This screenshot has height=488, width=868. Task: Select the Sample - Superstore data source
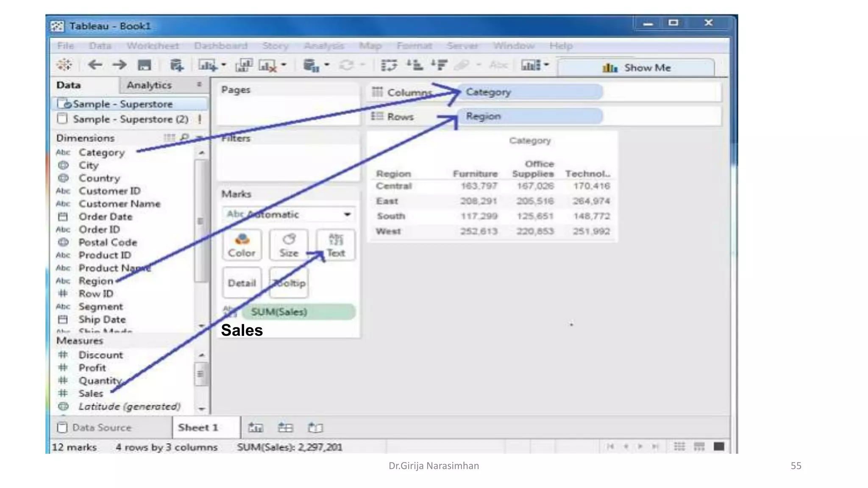[x=123, y=104]
